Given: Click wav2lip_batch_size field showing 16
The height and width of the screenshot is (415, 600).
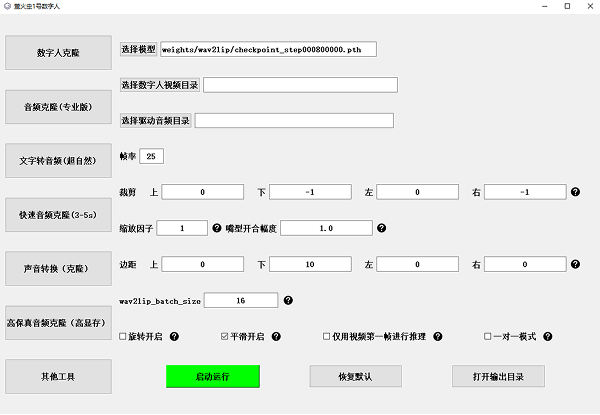Looking at the screenshot, I should pos(241,300).
